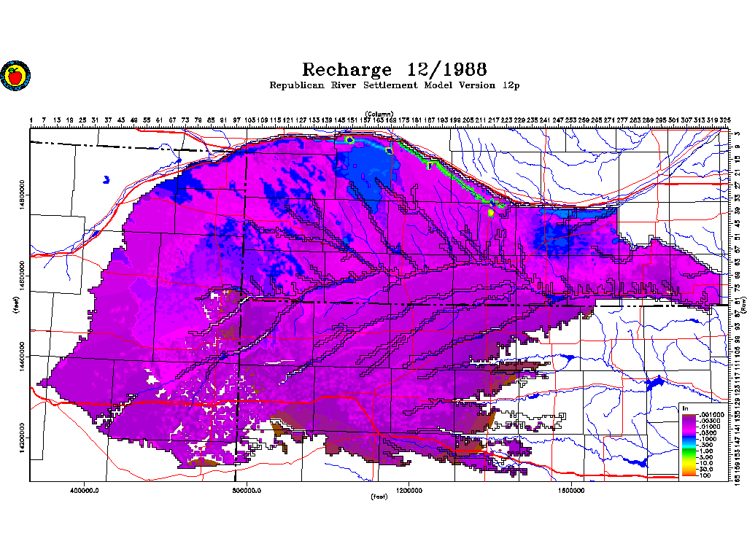Click the 30.0 legend value
747x560 pixels.
[706, 470]
